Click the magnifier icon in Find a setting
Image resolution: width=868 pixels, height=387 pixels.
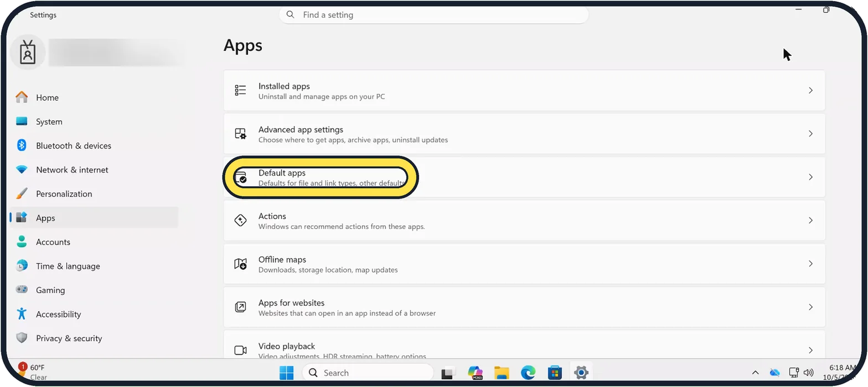291,15
